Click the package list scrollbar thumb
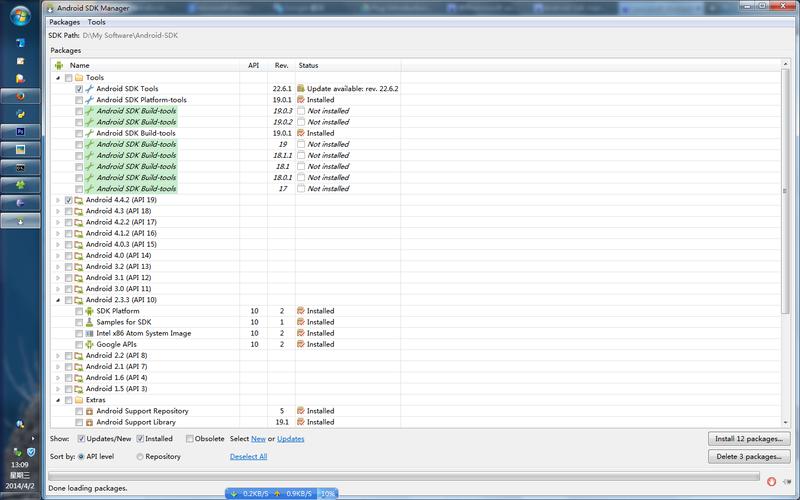This screenshot has height=500, width=800. tap(785, 191)
